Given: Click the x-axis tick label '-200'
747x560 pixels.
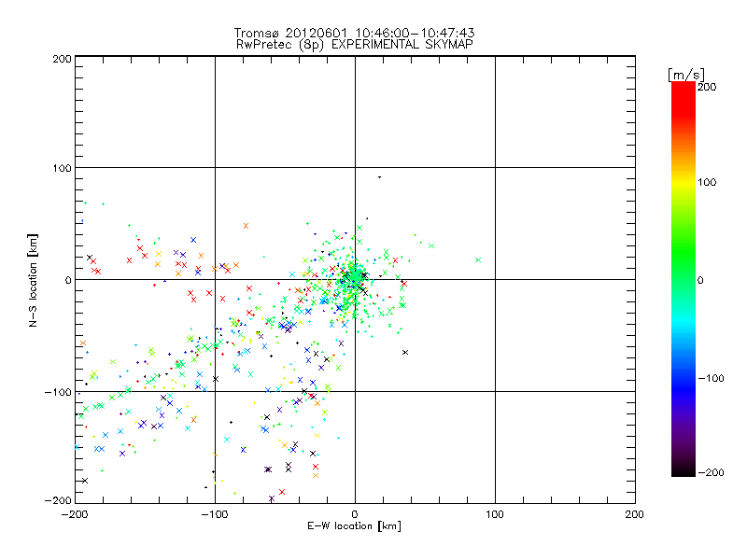Looking at the screenshot, I should (75, 515).
